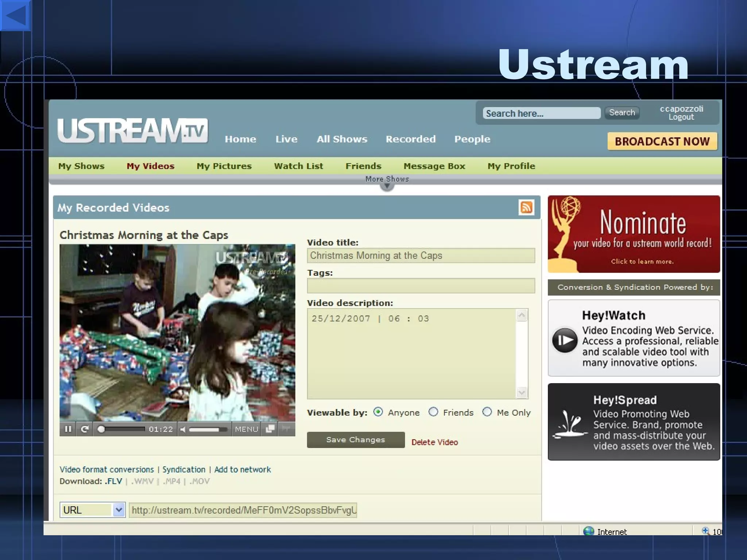Click the Search button
Viewport: 747px width, 560px height.
click(622, 112)
